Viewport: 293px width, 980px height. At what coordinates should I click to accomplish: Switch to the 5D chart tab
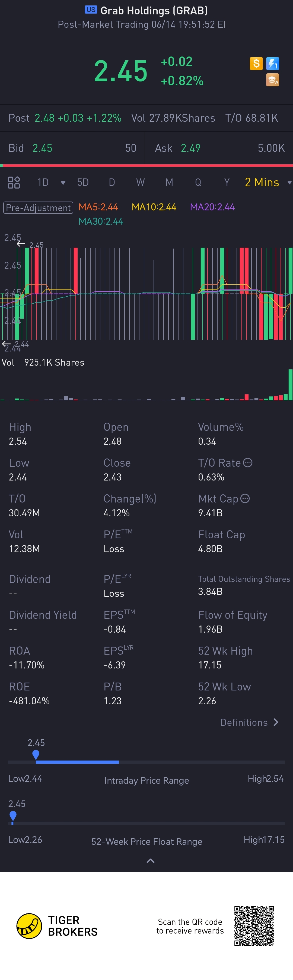point(83,183)
